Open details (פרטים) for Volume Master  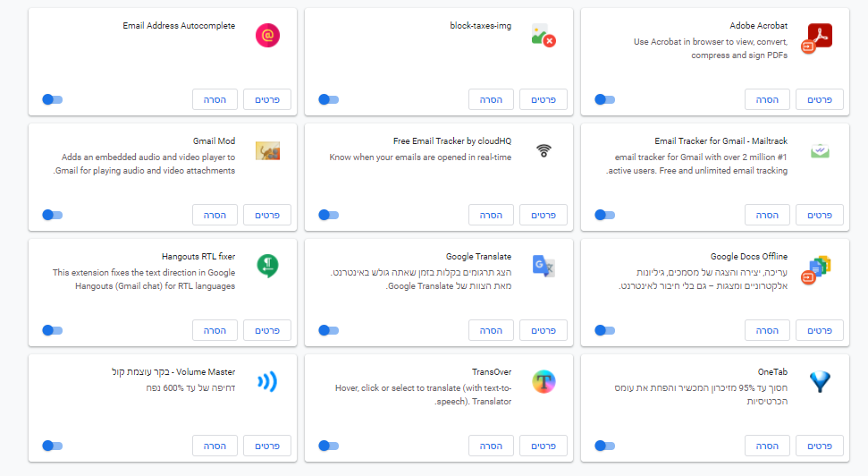[x=267, y=446]
